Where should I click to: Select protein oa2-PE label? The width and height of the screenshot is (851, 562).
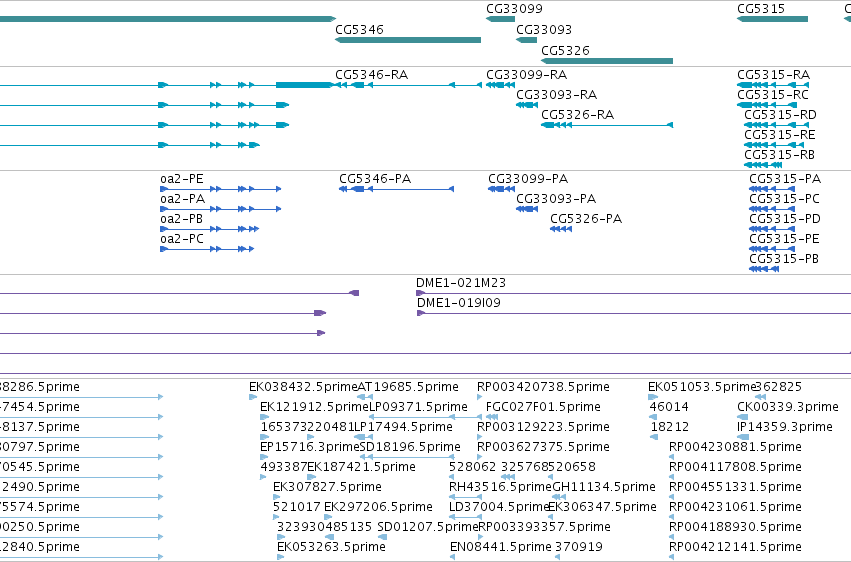[181, 179]
